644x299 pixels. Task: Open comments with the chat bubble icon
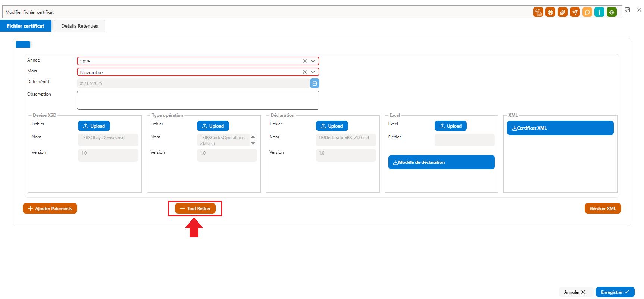(587, 12)
